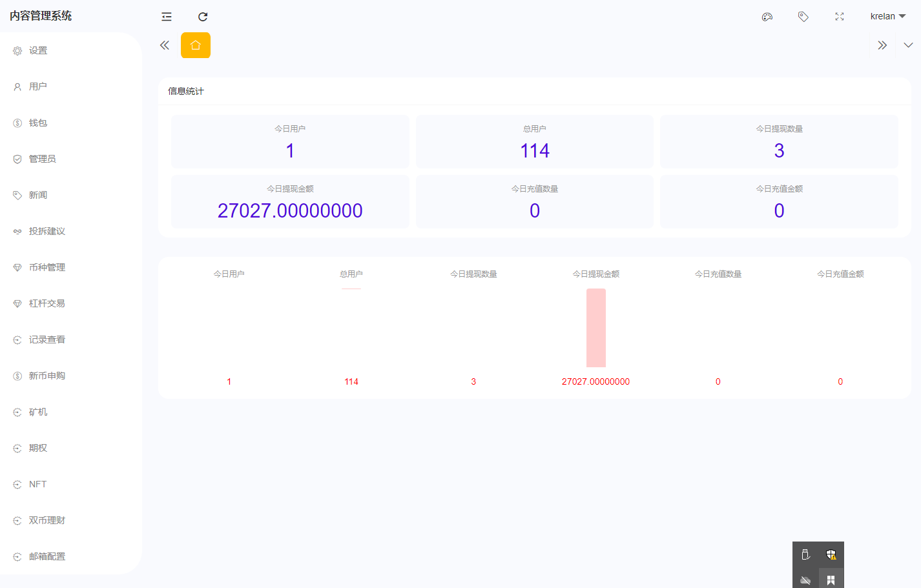921x588 pixels.
Task: Open the 记录查看 menu
Action: pos(71,340)
